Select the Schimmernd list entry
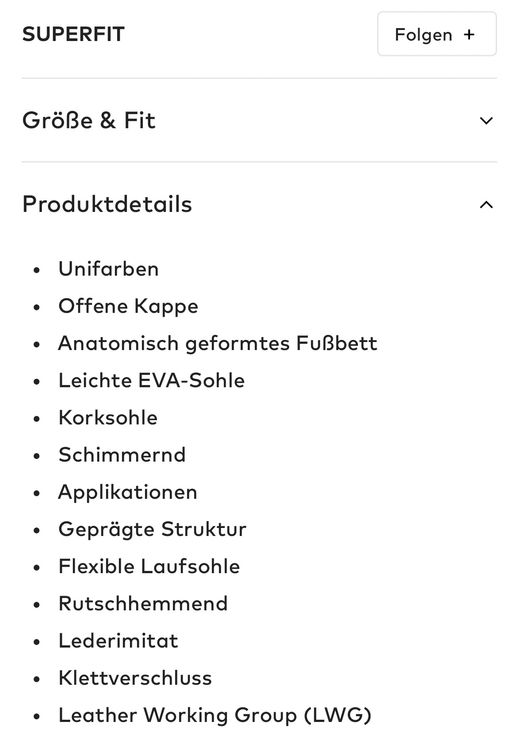This screenshot has height=750, width=518. pos(122,455)
